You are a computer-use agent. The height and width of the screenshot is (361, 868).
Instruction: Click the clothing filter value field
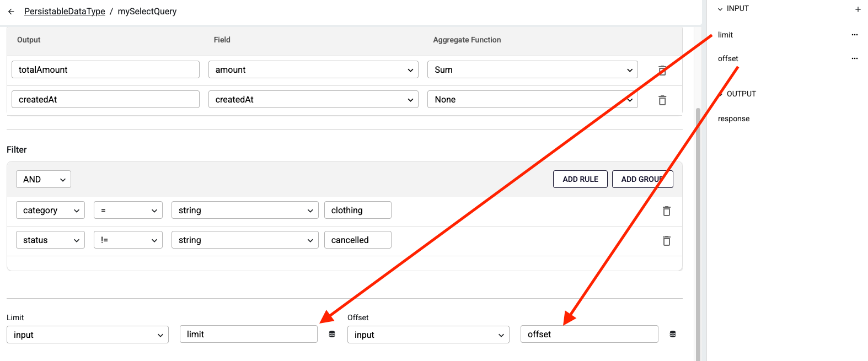[357, 210]
